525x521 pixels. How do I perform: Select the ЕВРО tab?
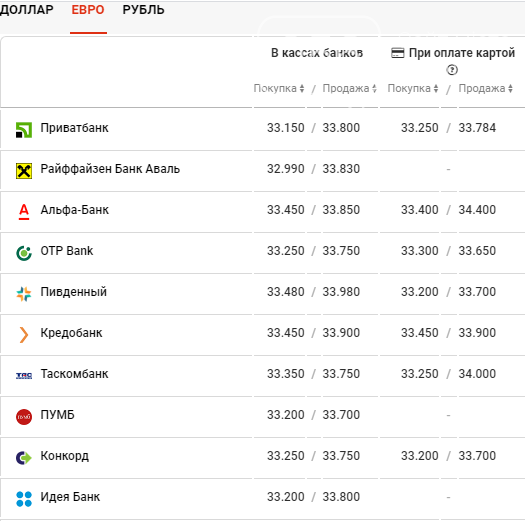(x=88, y=10)
